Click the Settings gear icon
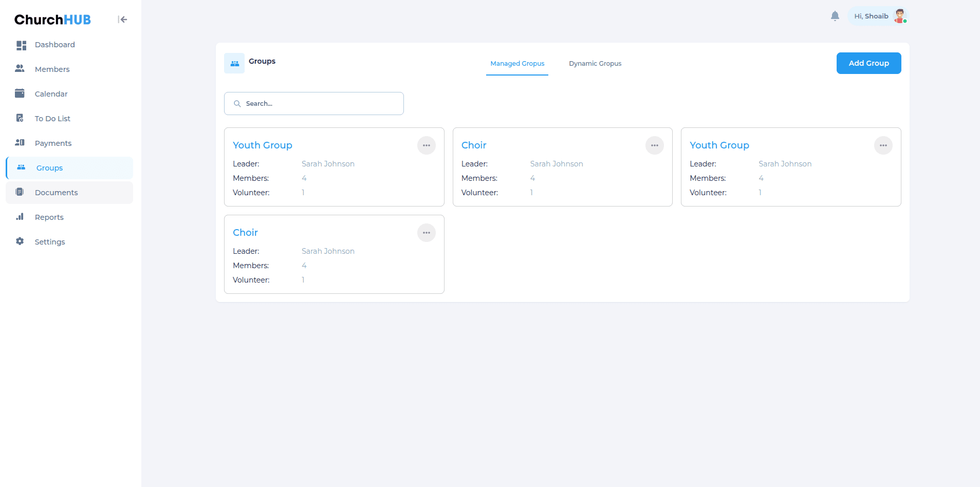980x487 pixels. 20,241
